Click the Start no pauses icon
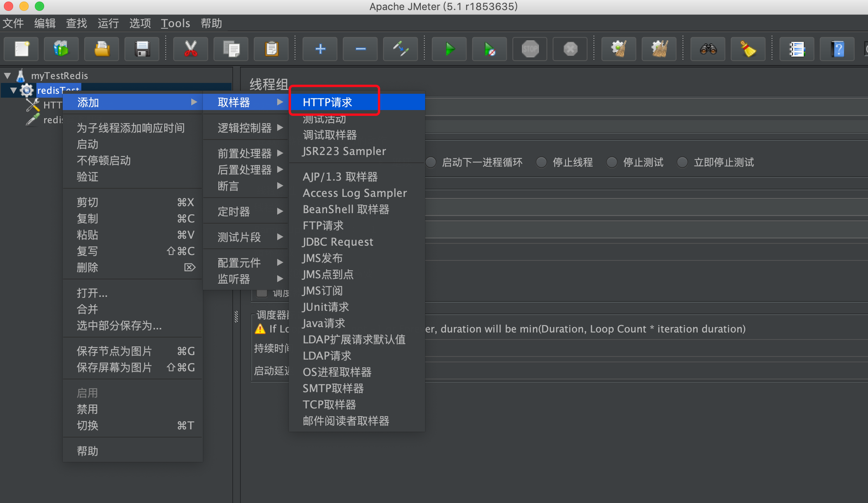 point(489,49)
